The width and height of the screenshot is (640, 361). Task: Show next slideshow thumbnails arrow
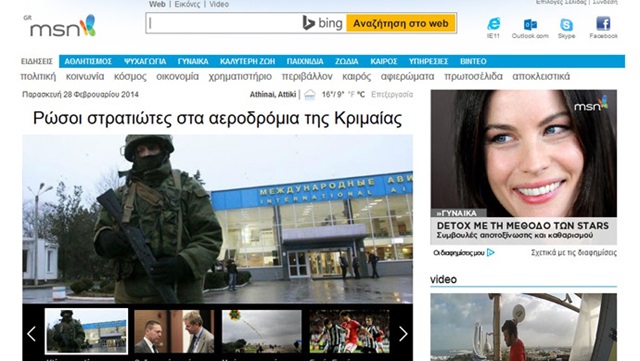point(403,334)
